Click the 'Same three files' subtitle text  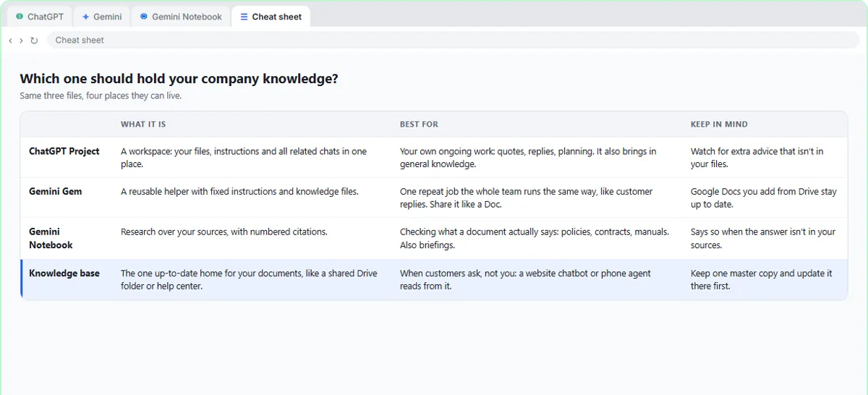coord(101,95)
